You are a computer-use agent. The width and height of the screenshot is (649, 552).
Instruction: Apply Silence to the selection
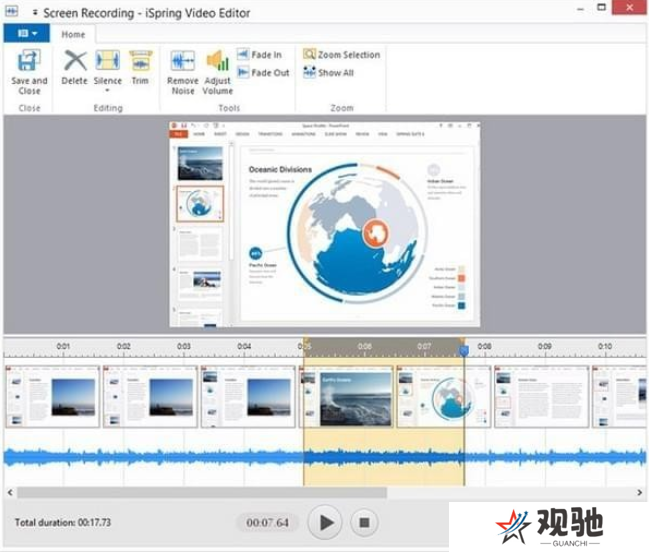tap(108, 67)
